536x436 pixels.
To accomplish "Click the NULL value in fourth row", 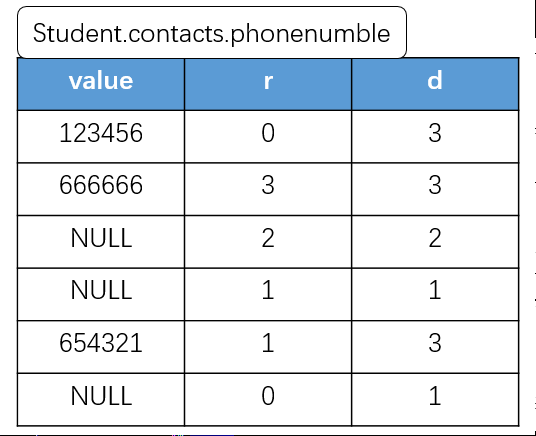I will click(x=101, y=294).
